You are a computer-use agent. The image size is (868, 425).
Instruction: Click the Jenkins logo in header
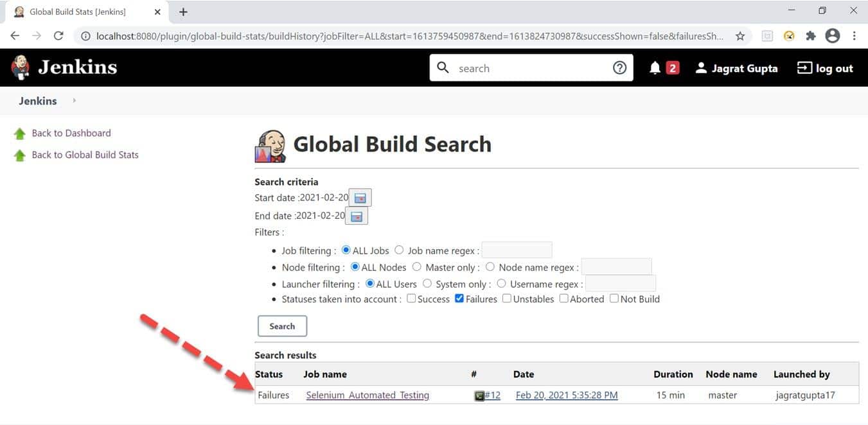pyautogui.click(x=64, y=67)
